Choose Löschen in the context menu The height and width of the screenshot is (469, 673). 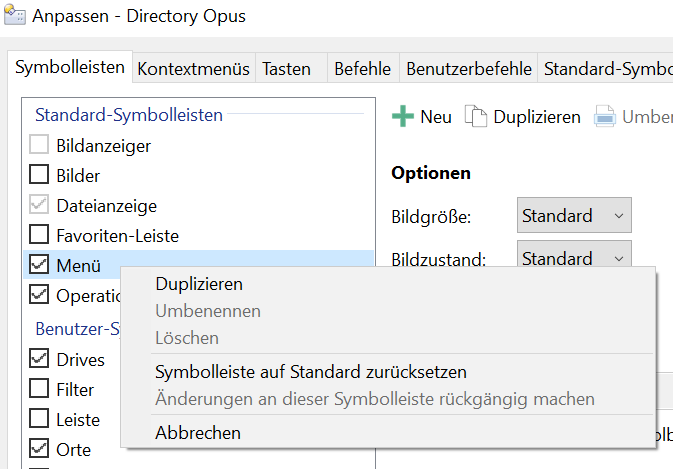coord(388,338)
